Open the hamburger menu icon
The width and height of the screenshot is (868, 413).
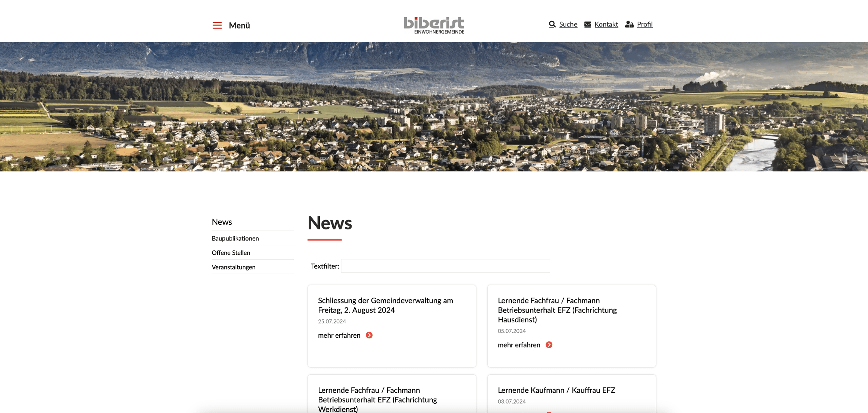click(217, 25)
